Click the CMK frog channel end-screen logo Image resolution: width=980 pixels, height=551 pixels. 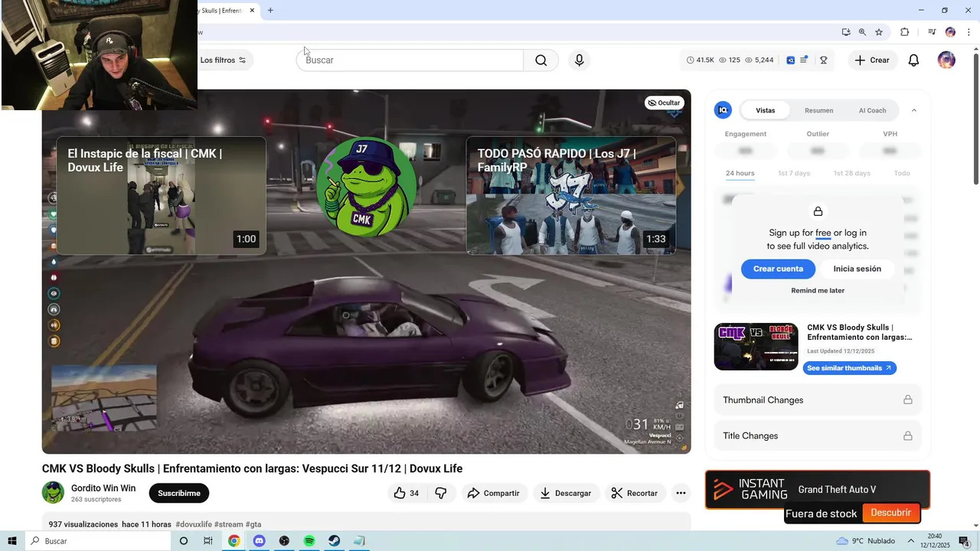click(367, 187)
